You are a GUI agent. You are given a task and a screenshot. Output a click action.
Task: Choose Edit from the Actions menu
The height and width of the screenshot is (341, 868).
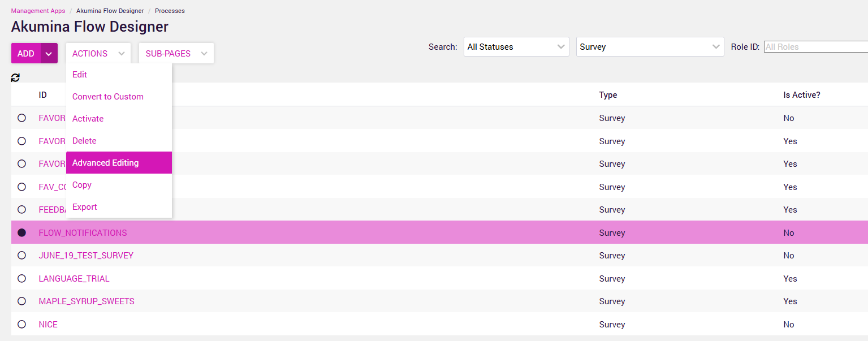80,75
